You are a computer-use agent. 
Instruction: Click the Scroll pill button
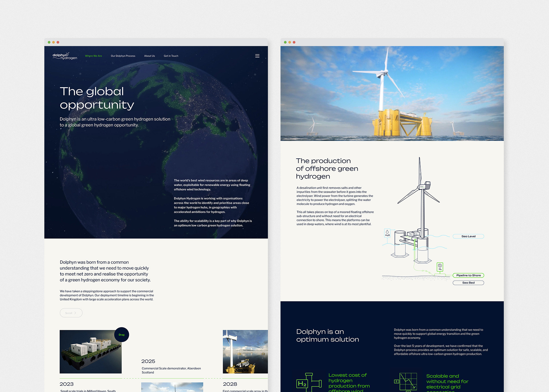click(x=71, y=313)
